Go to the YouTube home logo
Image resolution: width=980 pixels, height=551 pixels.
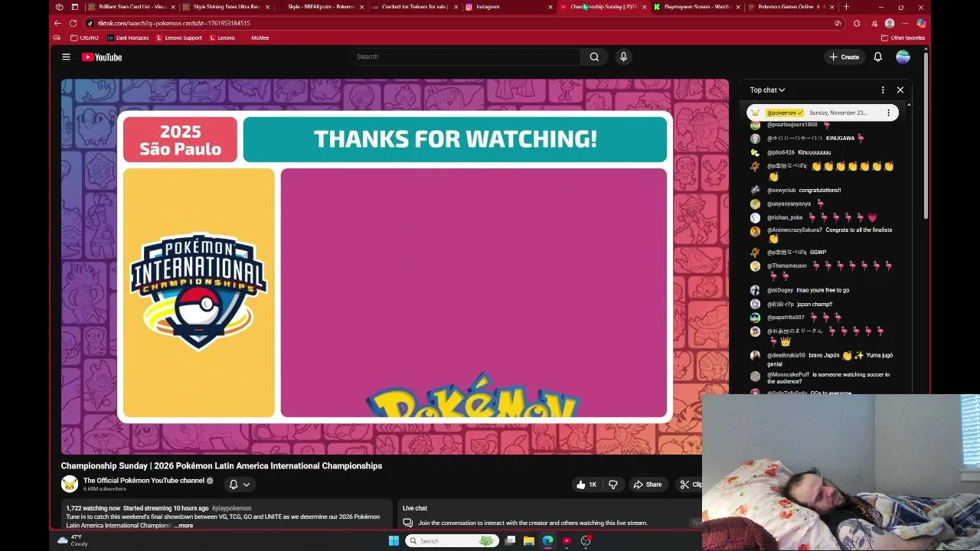pyautogui.click(x=102, y=57)
